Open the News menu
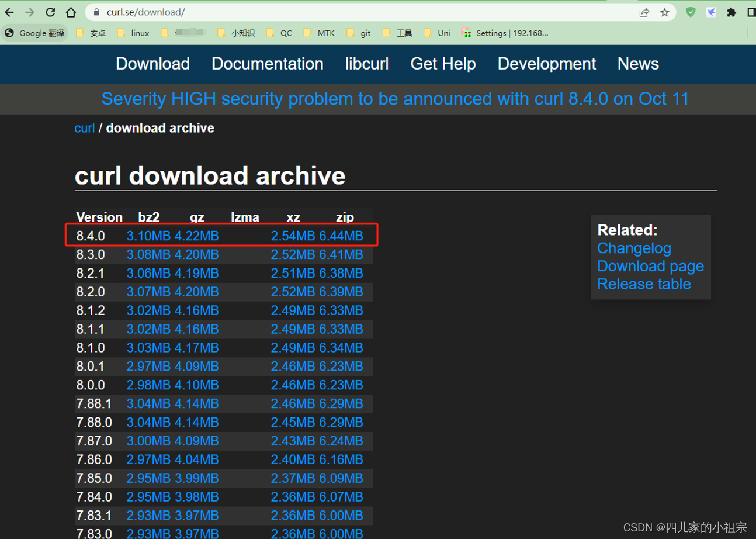 638,64
